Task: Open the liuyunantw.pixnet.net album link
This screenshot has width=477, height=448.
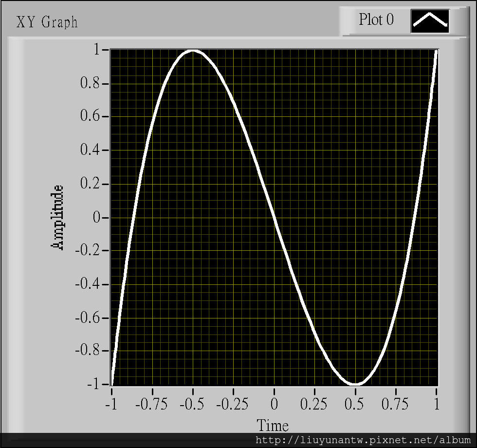Action: tap(363, 440)
